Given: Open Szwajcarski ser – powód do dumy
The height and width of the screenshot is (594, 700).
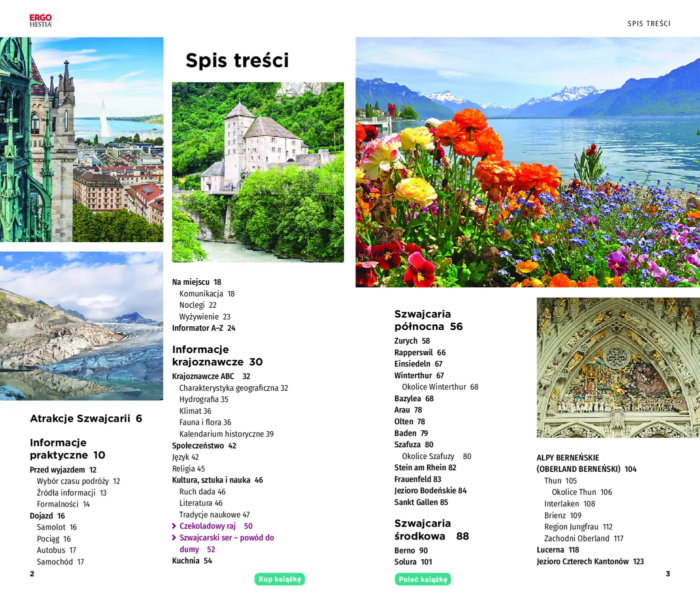Looking at the screenshot, I should (x=226, y=543).
